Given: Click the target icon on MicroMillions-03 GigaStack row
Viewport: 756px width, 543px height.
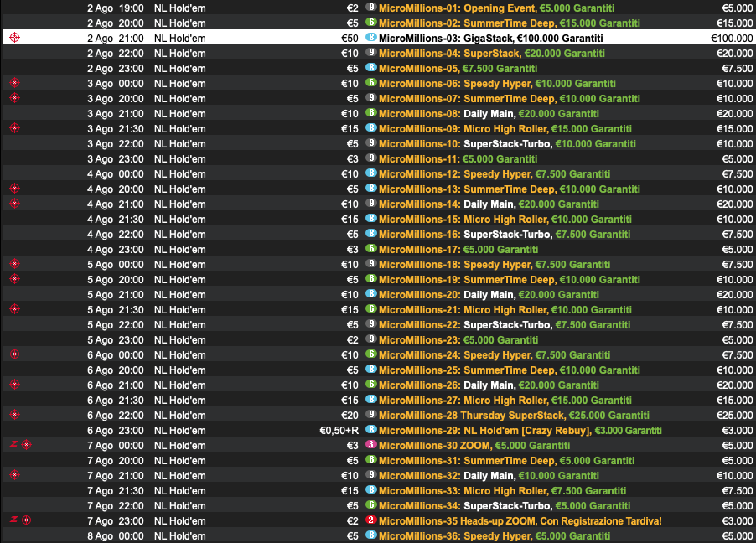Looking at the screenshot, I should 15,37.
